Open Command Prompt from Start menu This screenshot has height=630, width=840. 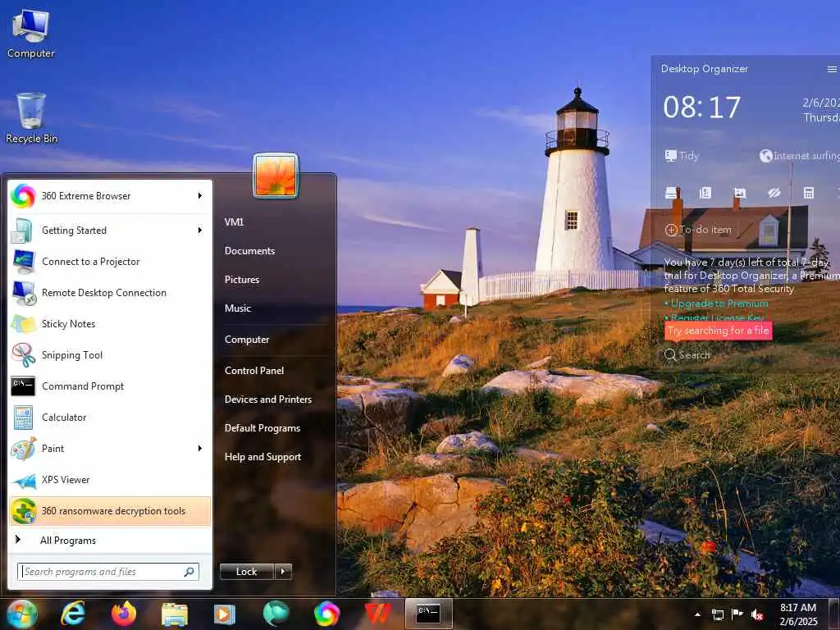click(x=110, y=386)
